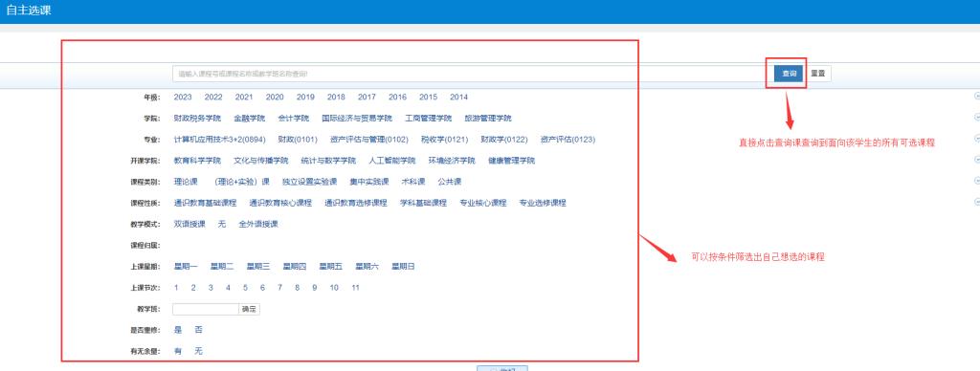Expand the 课程类别 row's more-options icon
Image resolution: width=980 pixels, height=371 pixels.
point(977,181)
